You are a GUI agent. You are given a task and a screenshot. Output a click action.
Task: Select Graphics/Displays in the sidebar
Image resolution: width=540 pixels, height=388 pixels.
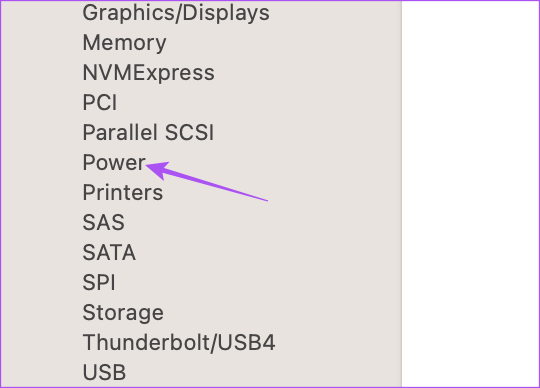pos(176,13)
